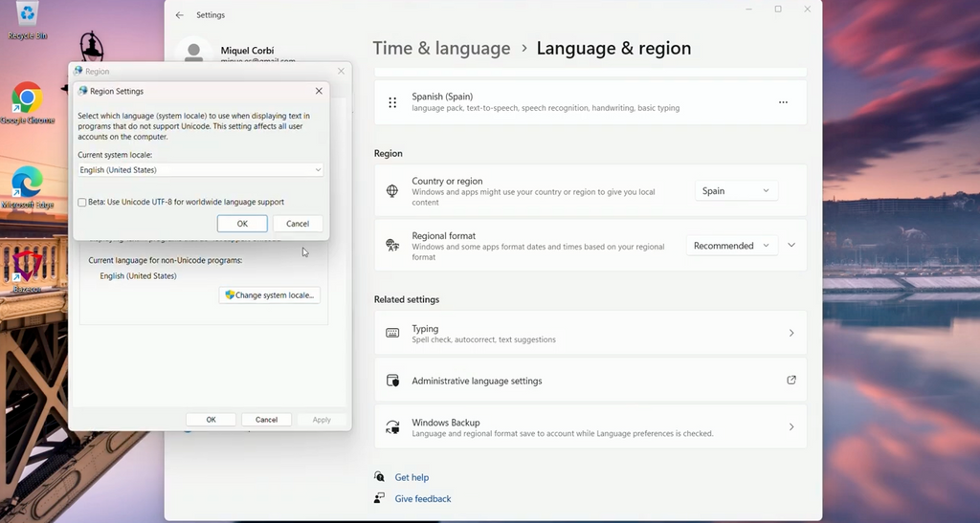
Task: Click the Settings back arrow
Action: click(179, 15)
